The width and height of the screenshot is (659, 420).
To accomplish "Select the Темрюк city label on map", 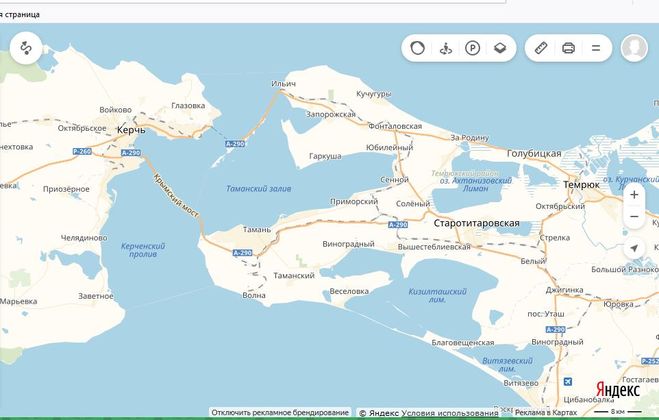I will 580,185.
